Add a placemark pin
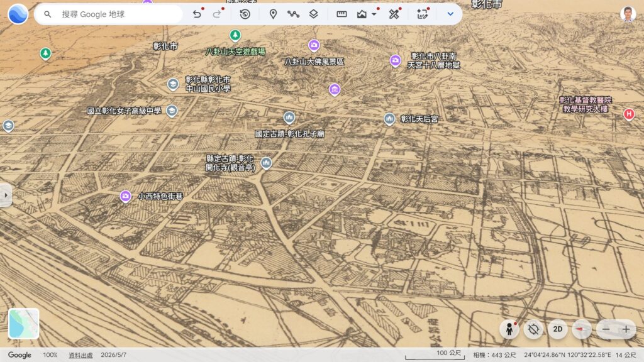 [x=273, y=14]
